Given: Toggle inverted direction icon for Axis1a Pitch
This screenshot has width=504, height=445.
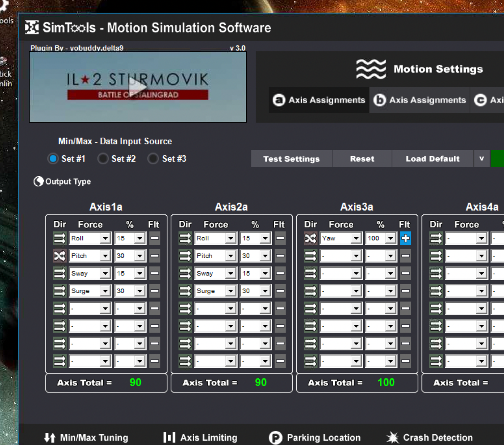Looking at the screenshot, I should [60, 256].
